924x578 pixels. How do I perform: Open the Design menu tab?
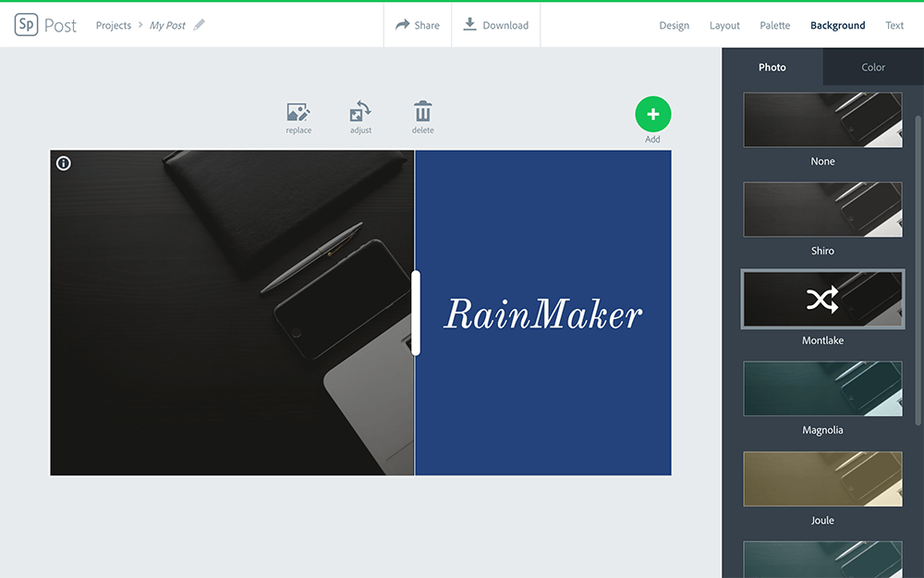point(674,26)
